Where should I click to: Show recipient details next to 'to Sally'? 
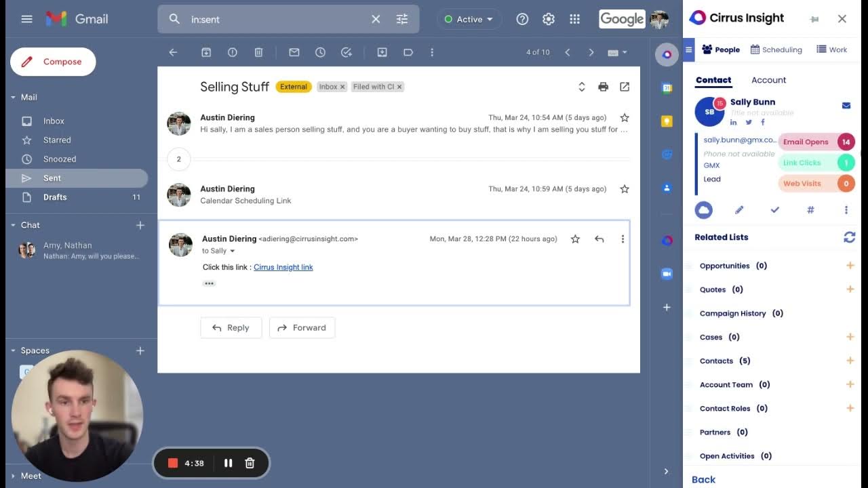pos(233,251)
